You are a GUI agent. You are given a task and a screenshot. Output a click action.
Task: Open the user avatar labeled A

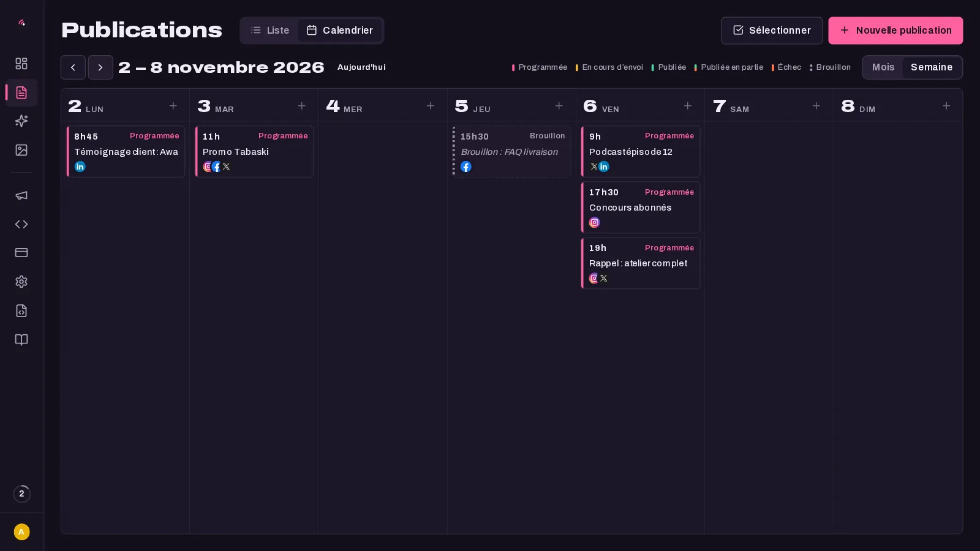point(21,532)
